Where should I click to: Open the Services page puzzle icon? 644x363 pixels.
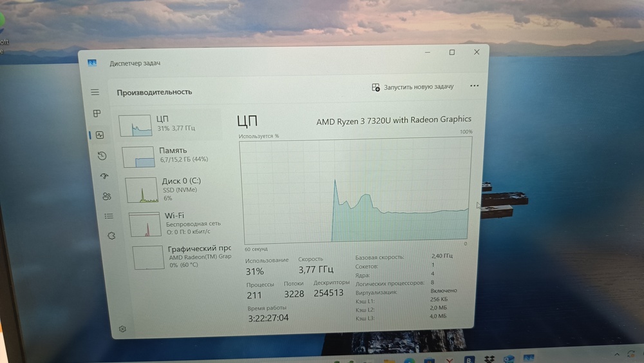111,236
